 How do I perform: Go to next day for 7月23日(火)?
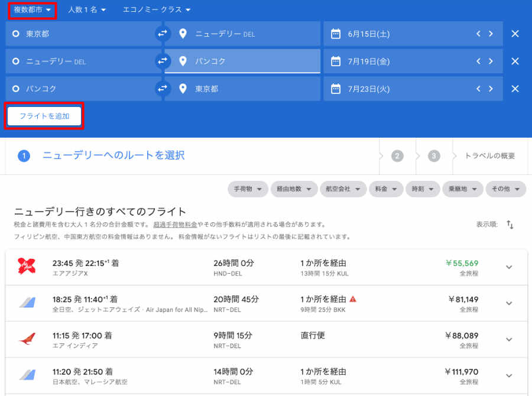coord(491,89)
